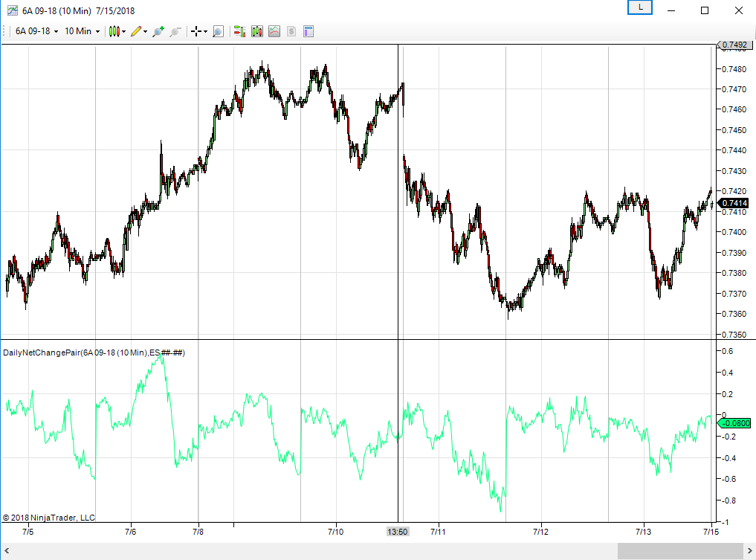This screenshot has height=560, width=756.
Task: Maximize the chart window
Action: coord(705,10)
